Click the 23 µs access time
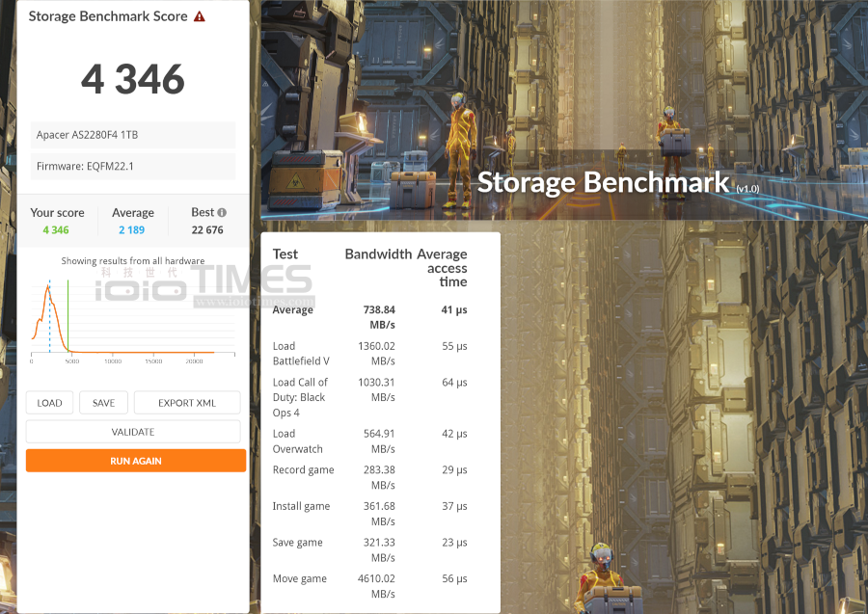Image resolution: width=868 pixels, height=614 pixels. [454, 543]
